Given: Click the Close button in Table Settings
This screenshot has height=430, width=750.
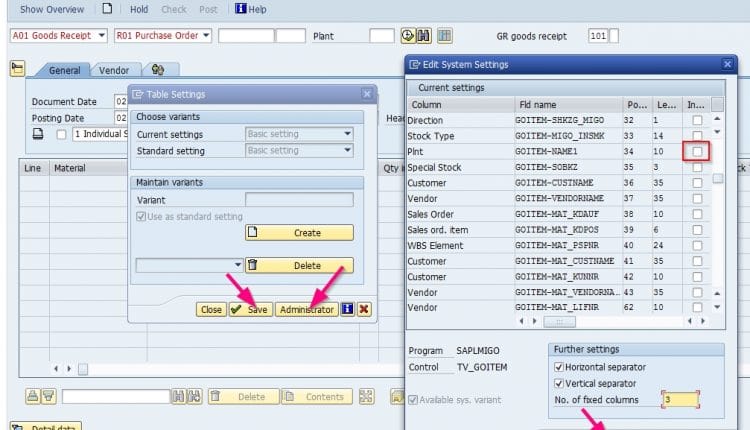Looking at the screenshot, I should click(211, 309).
